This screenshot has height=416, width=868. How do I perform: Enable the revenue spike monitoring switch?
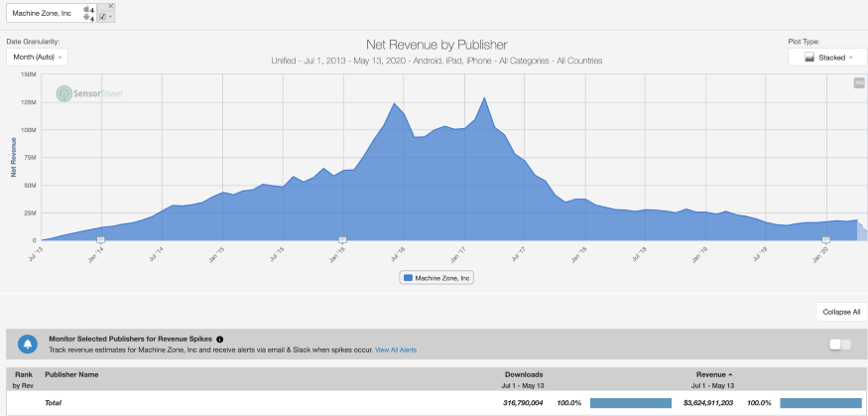(x=840, y=345)
